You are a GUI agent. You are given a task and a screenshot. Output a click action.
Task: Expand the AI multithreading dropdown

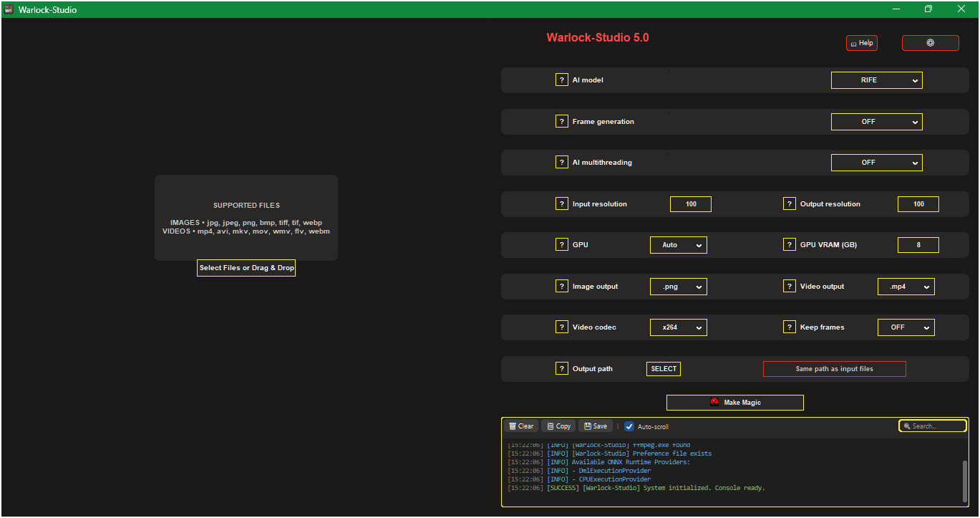(876, 163)
